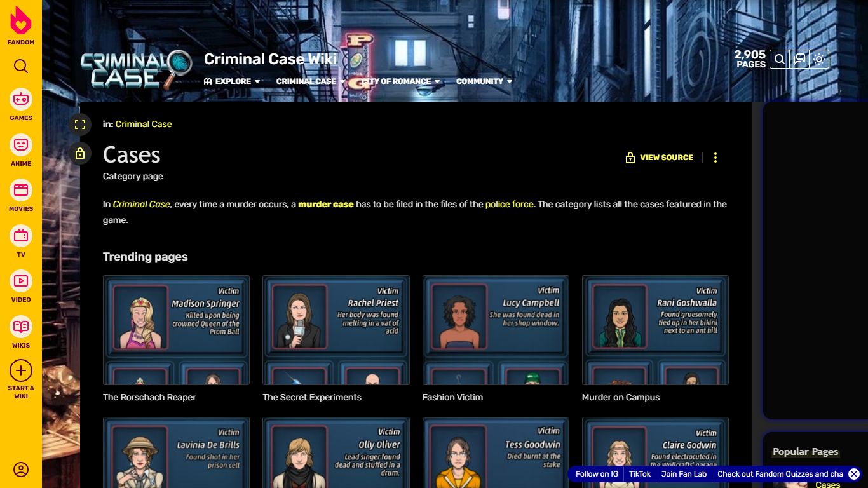Open The Rorschach Reaper thumbnail
This screenshot has width=868, height=488.
click(176, 330)
